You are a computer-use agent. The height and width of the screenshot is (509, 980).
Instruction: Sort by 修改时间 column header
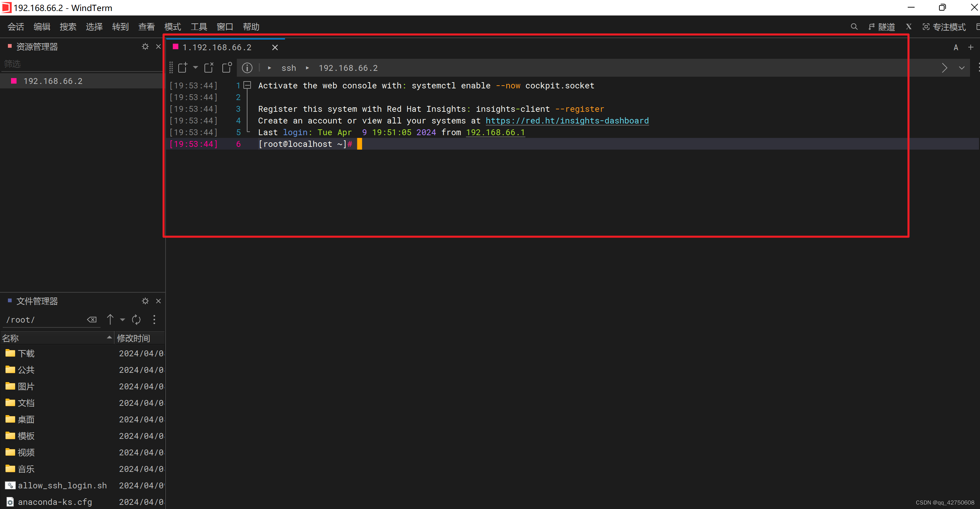pos(140,338)
